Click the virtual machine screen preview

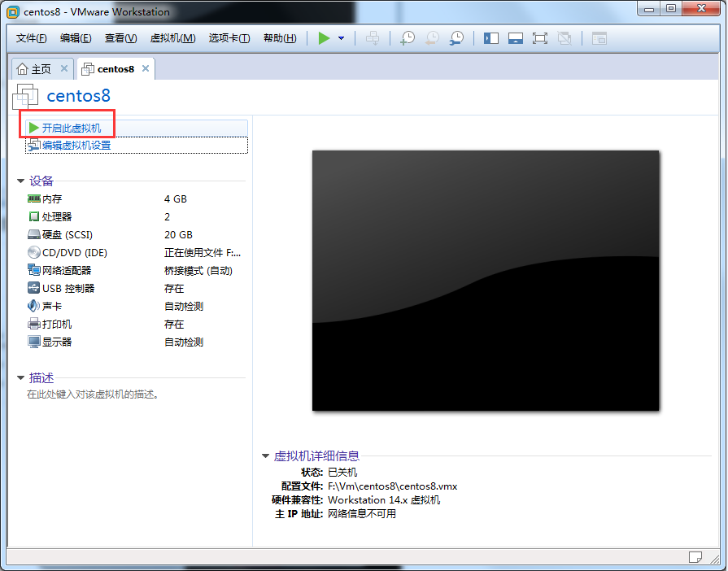485,280
